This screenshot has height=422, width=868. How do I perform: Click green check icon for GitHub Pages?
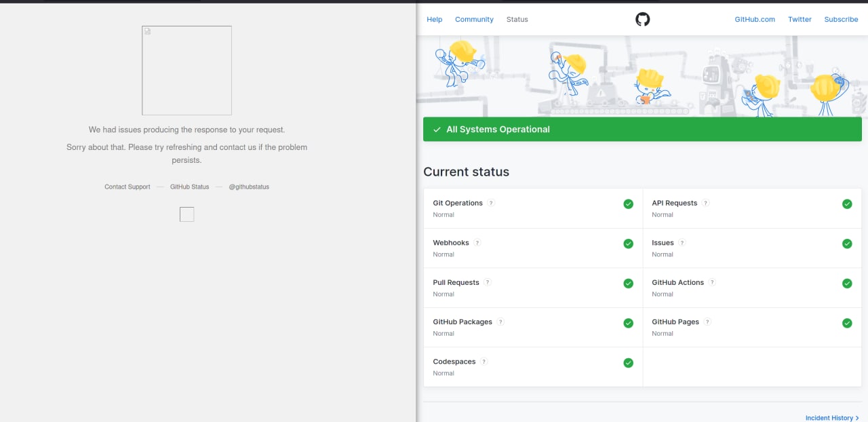coord(847,323)
